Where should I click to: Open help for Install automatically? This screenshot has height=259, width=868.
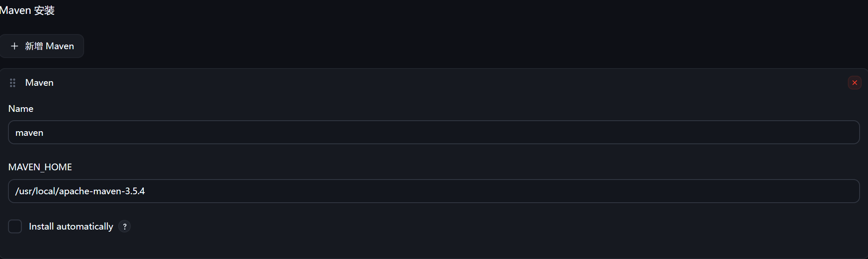[x=124, y=227]
